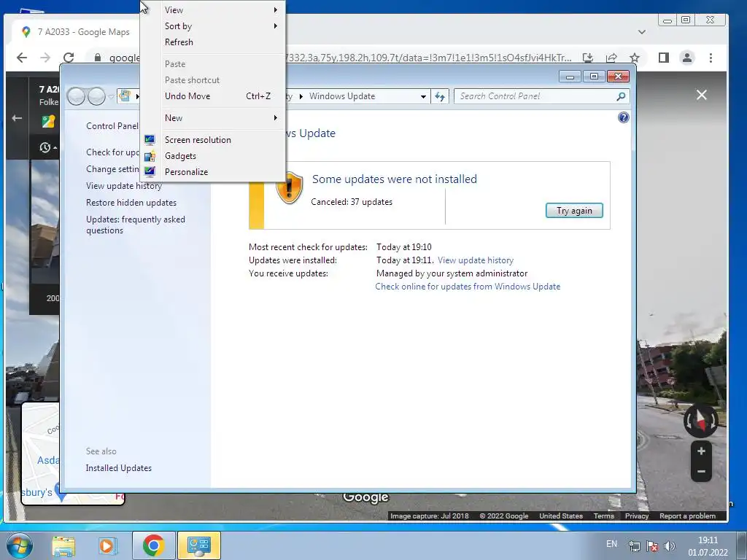Click the Gadgets icon in context menu
Screen dimensions: 747x560
150,156
